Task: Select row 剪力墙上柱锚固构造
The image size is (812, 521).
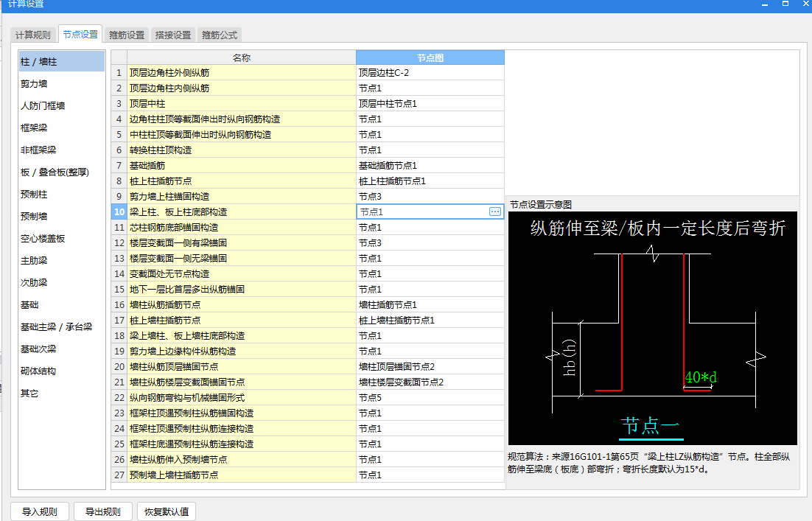Action: pos(242,196)
